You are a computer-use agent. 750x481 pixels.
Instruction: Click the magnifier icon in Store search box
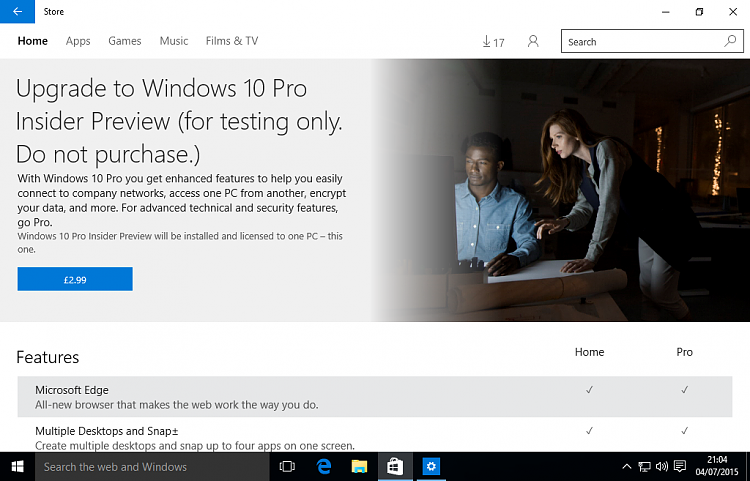click(x=730, y=42)
